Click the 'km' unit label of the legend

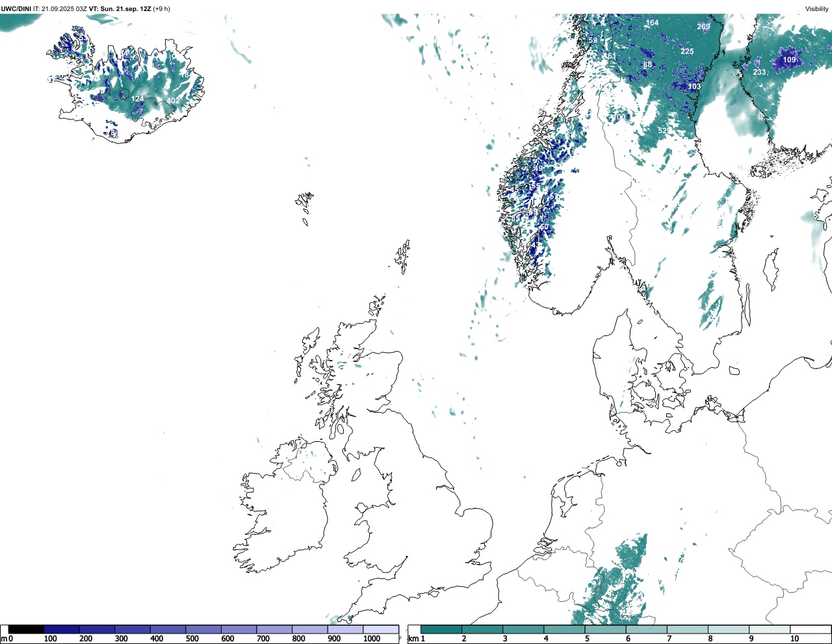[x=413, y=639]
